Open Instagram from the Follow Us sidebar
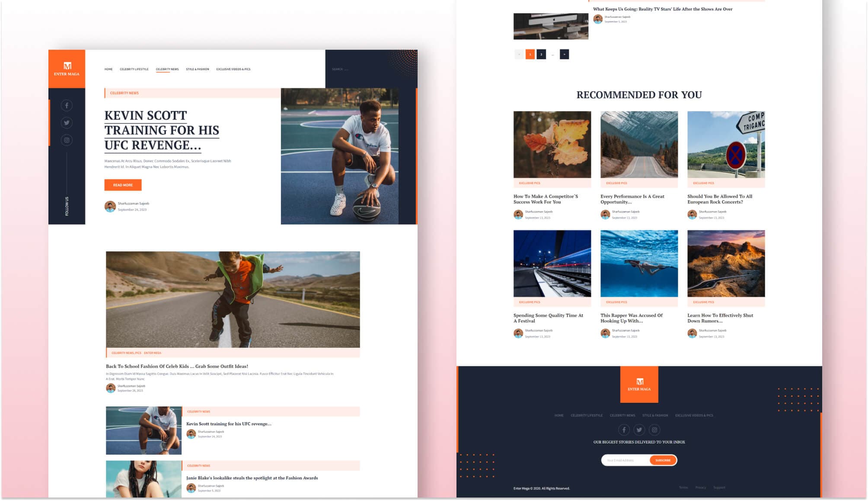This screenshot has height=501, width=868. (x=67, y=140)
